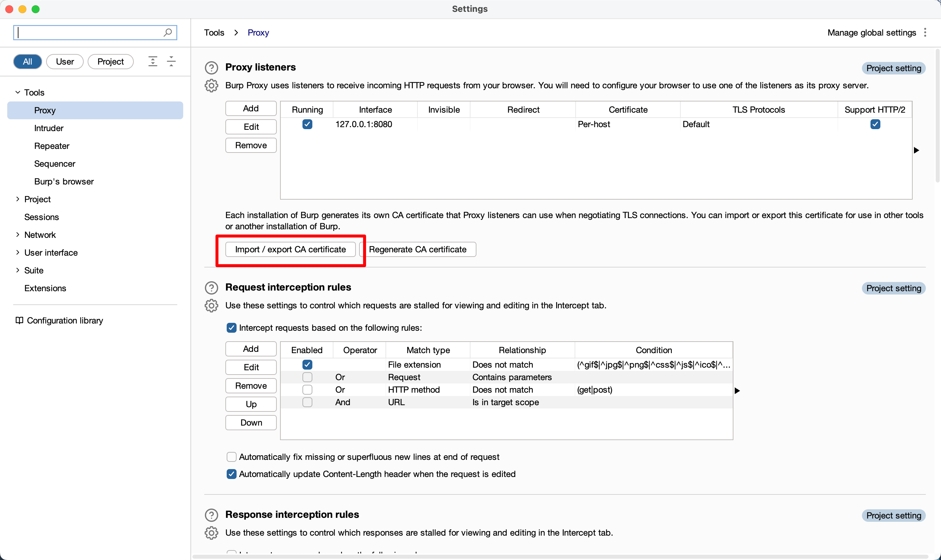Open Sessions settings
The width and height of the screenshot is (941, 560).
[42, 217]
